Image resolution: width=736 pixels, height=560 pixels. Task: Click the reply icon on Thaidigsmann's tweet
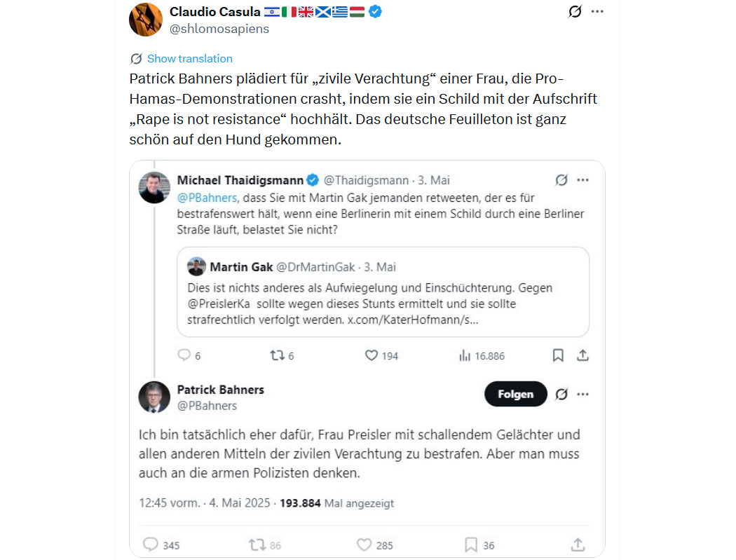point(184,355)
